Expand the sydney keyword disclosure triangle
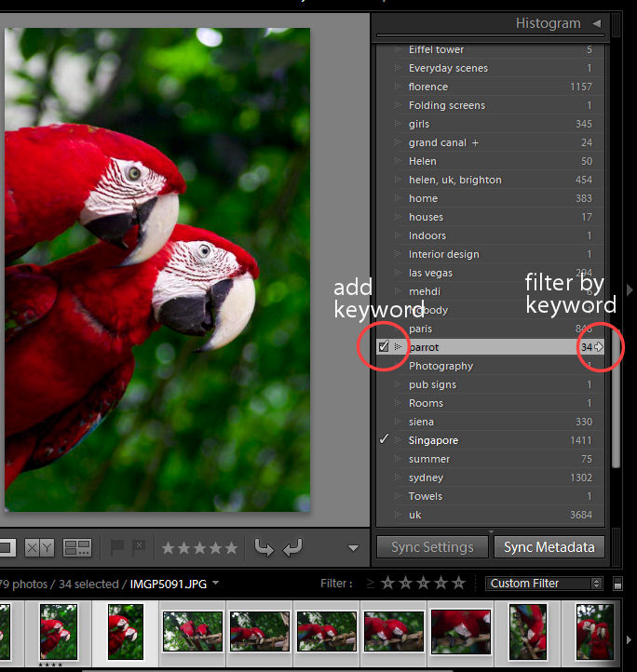Image resolution: width=637 pixels, height=672 pixels. click(398, 477)
